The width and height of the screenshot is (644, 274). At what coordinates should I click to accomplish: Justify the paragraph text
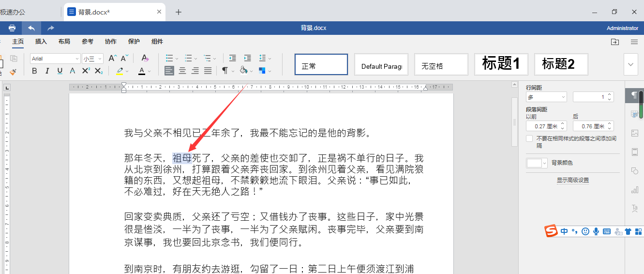click(208, 71)
